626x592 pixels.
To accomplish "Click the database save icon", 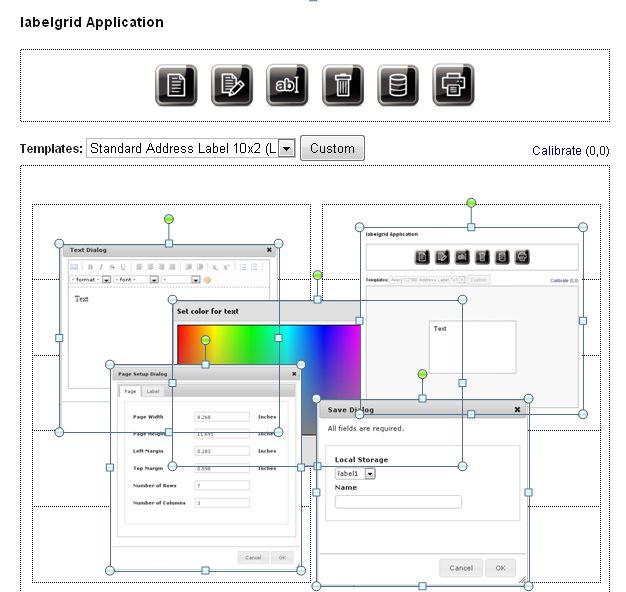I will coord(398,85).
